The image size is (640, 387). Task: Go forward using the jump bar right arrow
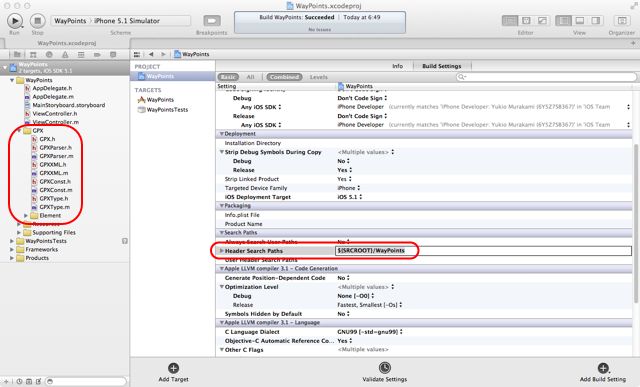point(163,54)
